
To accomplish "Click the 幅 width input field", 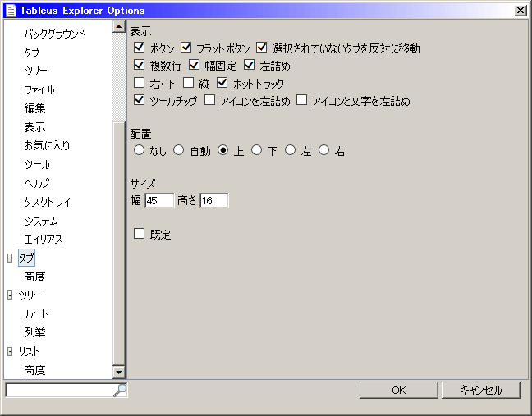I will pos(159,200).
